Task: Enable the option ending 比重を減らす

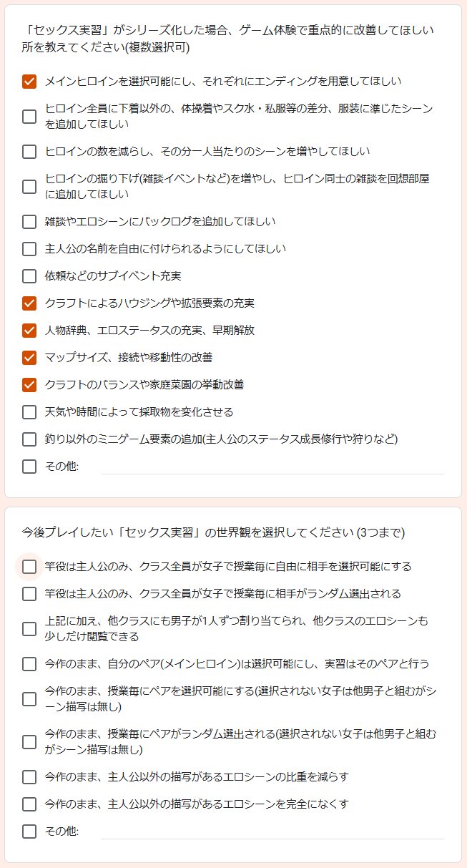Action: tap(29, 777)
